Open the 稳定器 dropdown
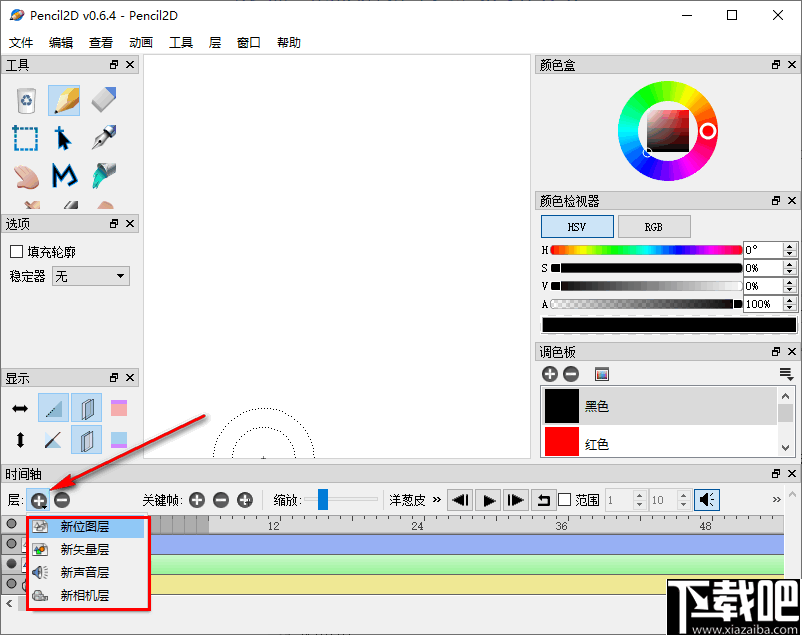This screenshot has width=802, height=635. pos(90,275)
